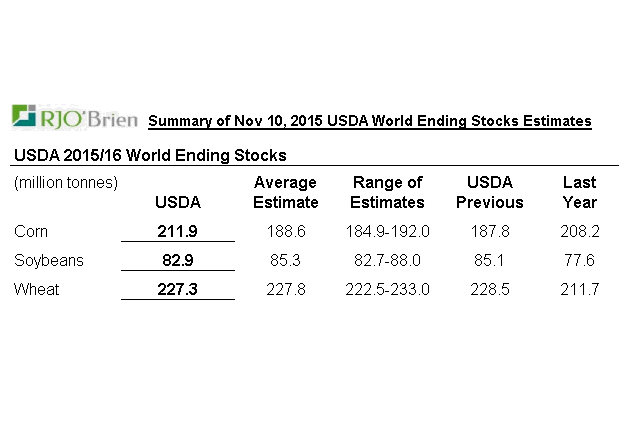Select the USDA 2015/16 World Ending Stocks heading
Image resolution: width=630 pixels, height=430 pixels.
(149, 155)
